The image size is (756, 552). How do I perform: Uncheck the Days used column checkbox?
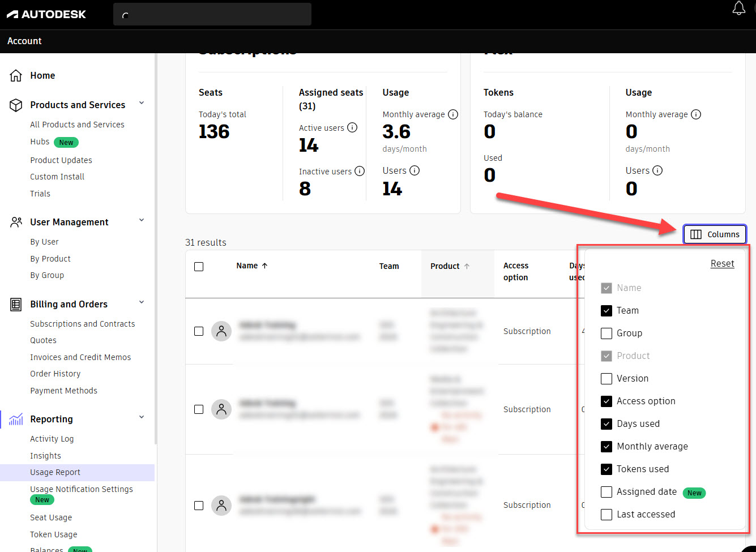(x=606, y=424)
